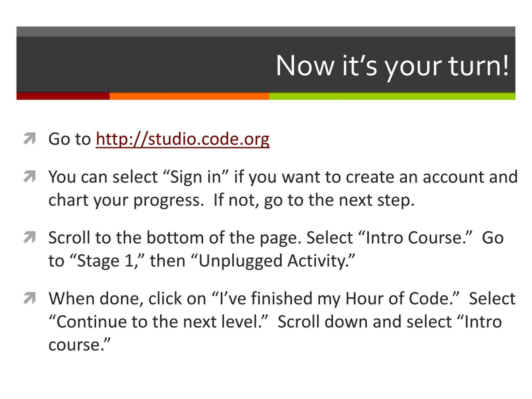Click the word "course." on last line
Screen dimensions: 532x399
(79, 345)
